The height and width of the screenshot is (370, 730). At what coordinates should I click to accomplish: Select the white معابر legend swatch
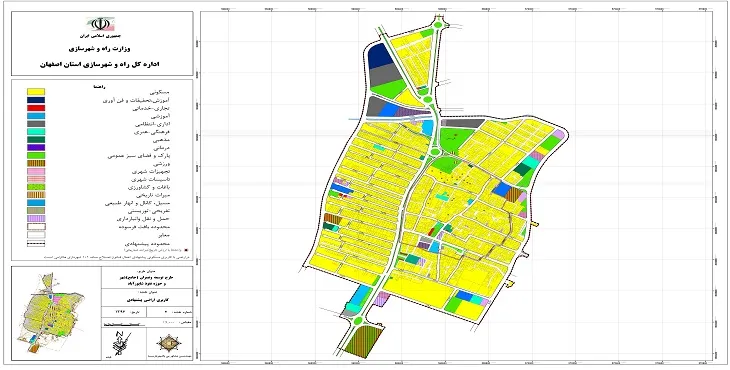pos(36,235)
